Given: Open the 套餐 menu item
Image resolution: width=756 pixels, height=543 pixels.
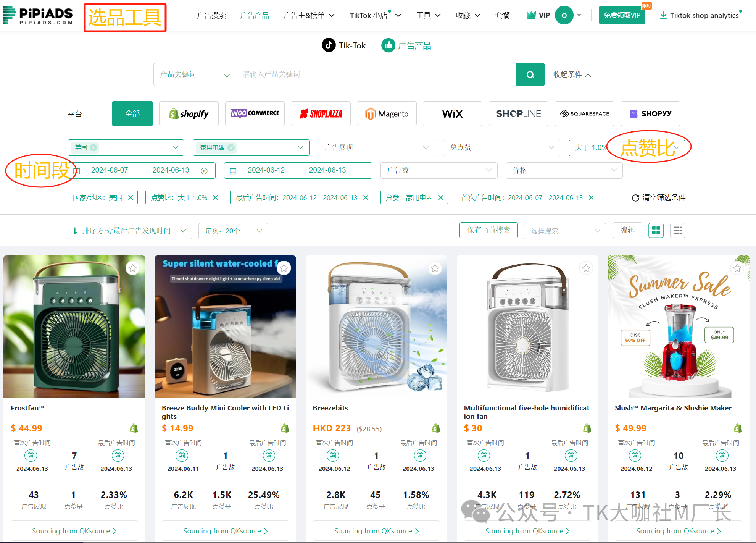Looking at the screenshot, I should [x=502, y=15].
